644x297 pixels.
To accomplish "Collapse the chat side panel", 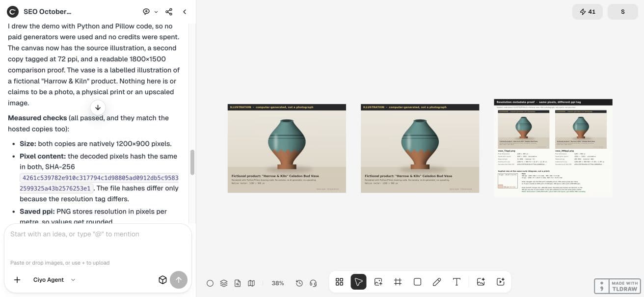I will [x=185, y=12].
